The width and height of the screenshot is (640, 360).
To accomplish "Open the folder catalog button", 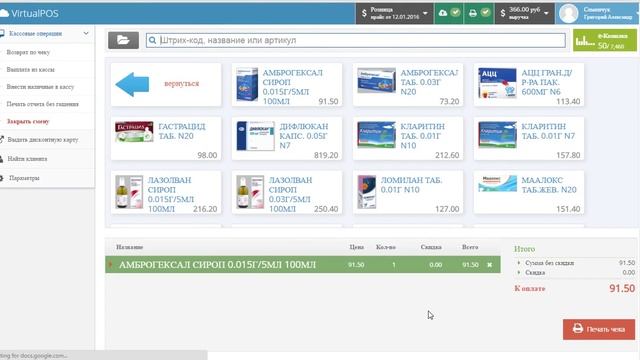I will [123, 40].
